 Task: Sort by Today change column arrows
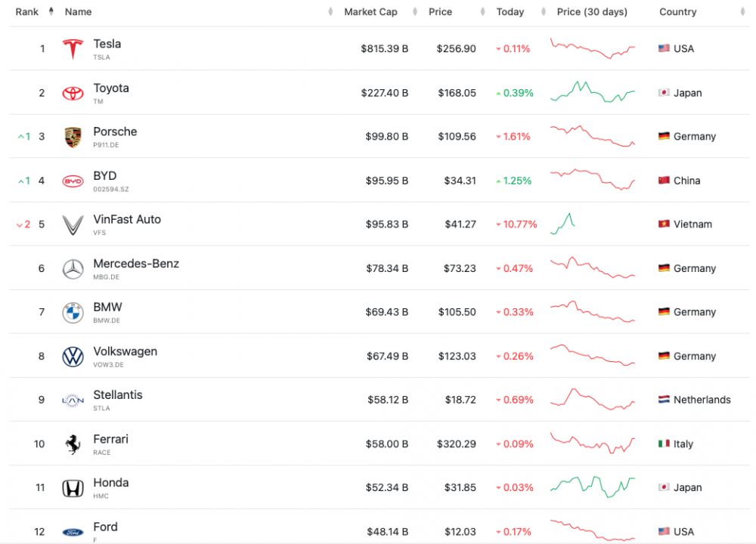click(x=544, y=11)
